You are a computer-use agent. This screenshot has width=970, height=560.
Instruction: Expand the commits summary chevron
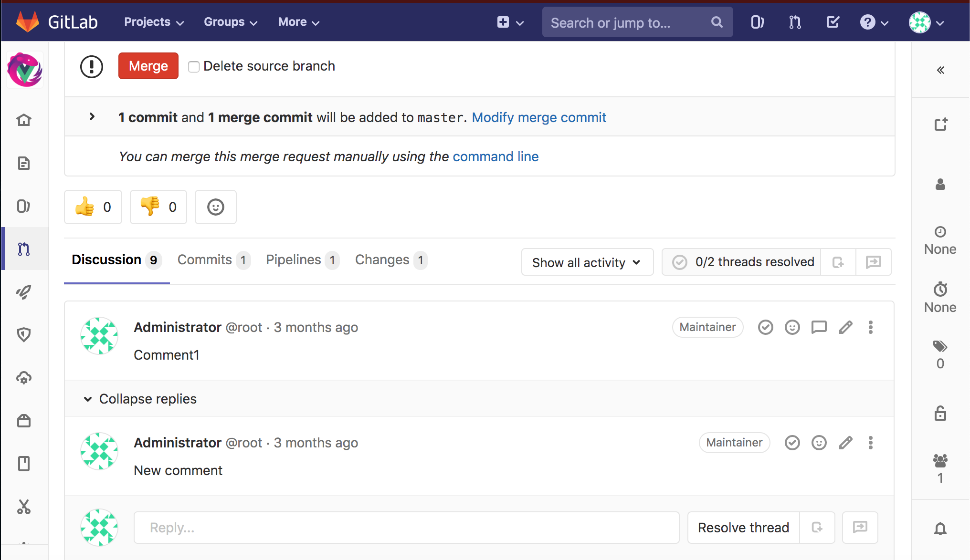point(92,117)
